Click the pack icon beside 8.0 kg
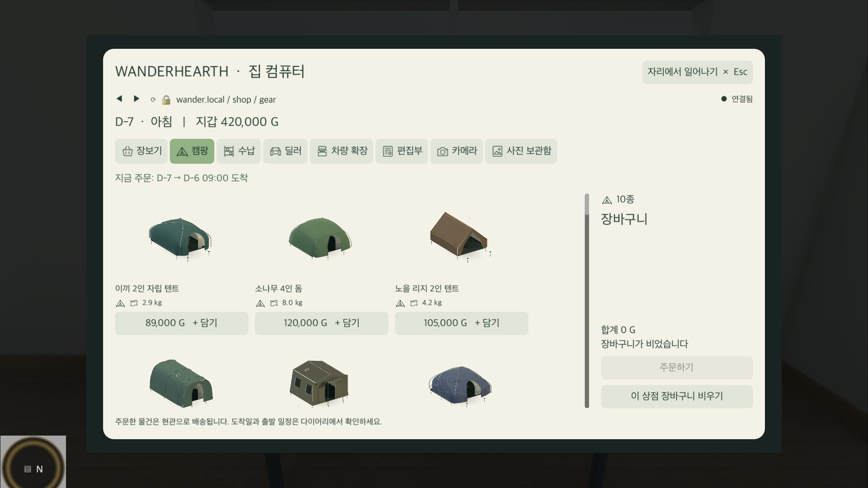868x488 pixels. 274,303
